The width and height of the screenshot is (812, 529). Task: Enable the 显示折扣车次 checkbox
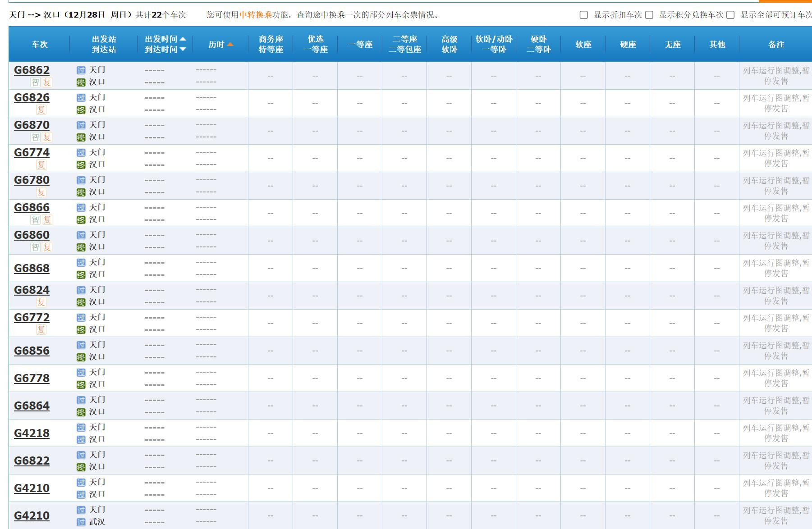click(583, 15)
